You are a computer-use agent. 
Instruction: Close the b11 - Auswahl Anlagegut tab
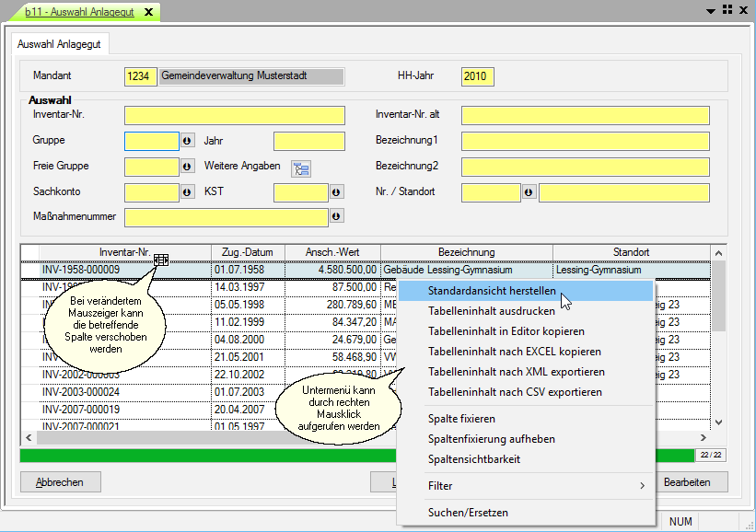[149, 10]
